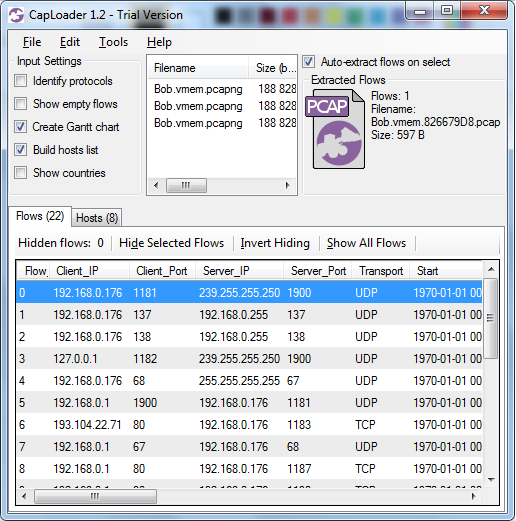
Task: Close the CapLoader window
Action: tap(484, 11)
